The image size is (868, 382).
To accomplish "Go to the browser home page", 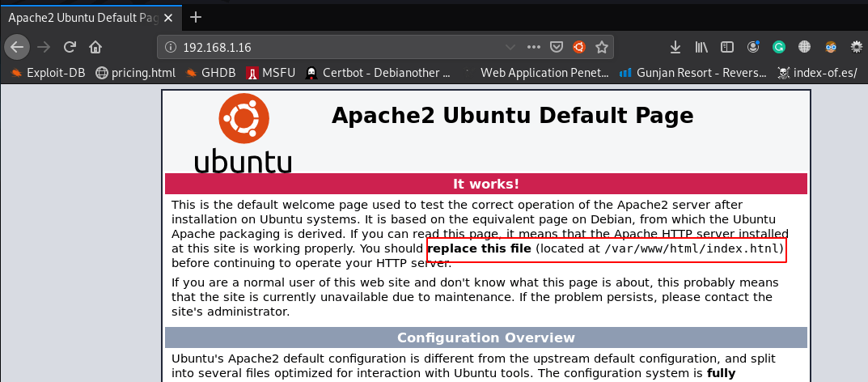I will [x=95, y=47].
